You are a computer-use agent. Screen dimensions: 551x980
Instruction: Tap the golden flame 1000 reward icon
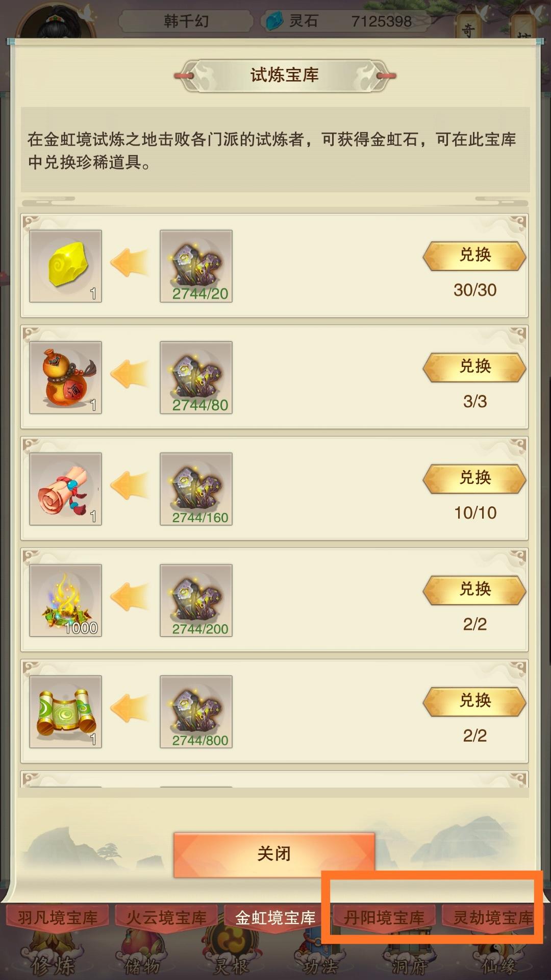65,600
